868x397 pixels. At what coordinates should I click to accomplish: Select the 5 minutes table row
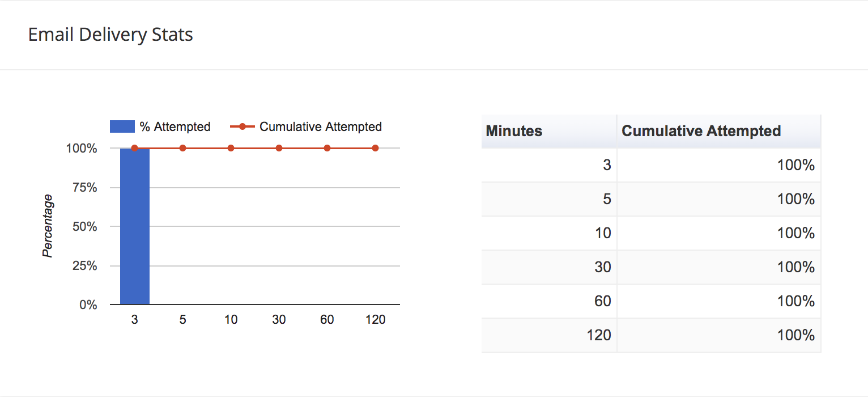(x=650, y=199)
